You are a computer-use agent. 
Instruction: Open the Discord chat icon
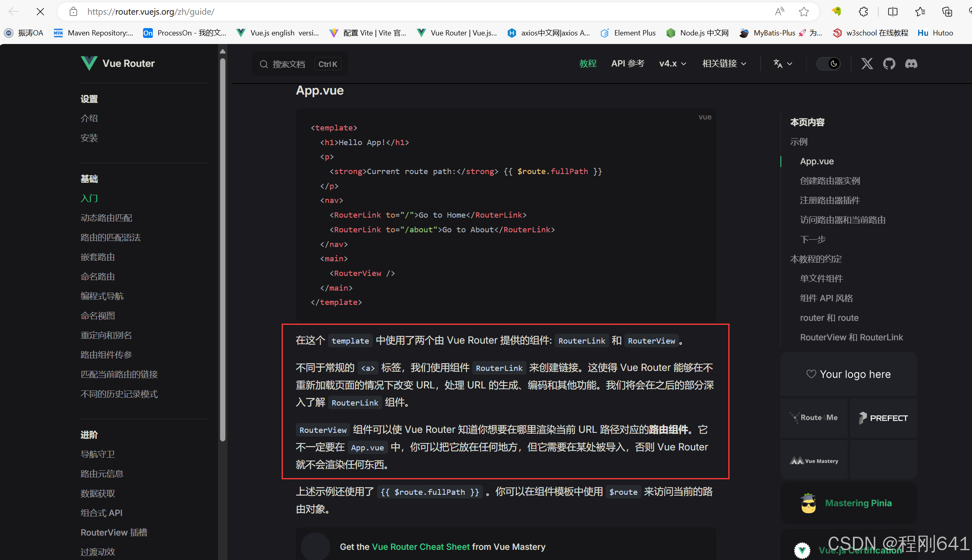tap(911, 64)
